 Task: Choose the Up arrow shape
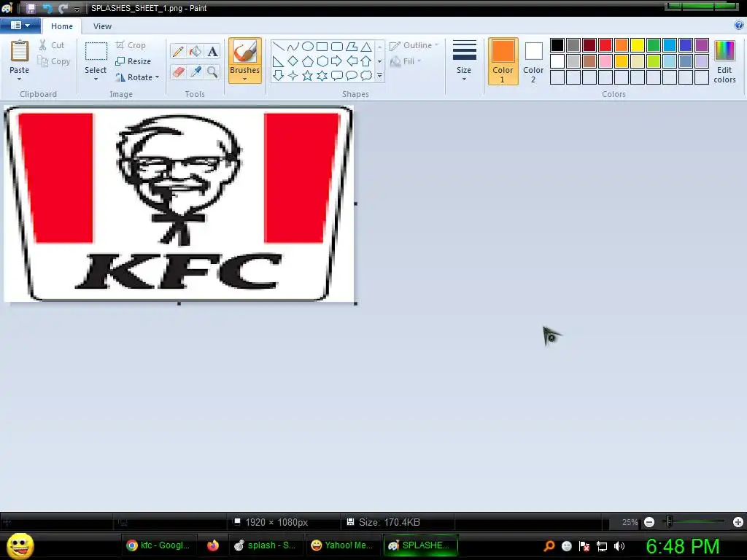[366, 61]
